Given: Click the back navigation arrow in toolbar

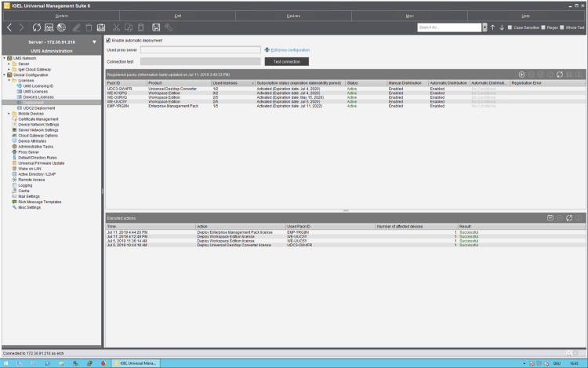Looking at the screenshot, I should [x=9, y=27].
